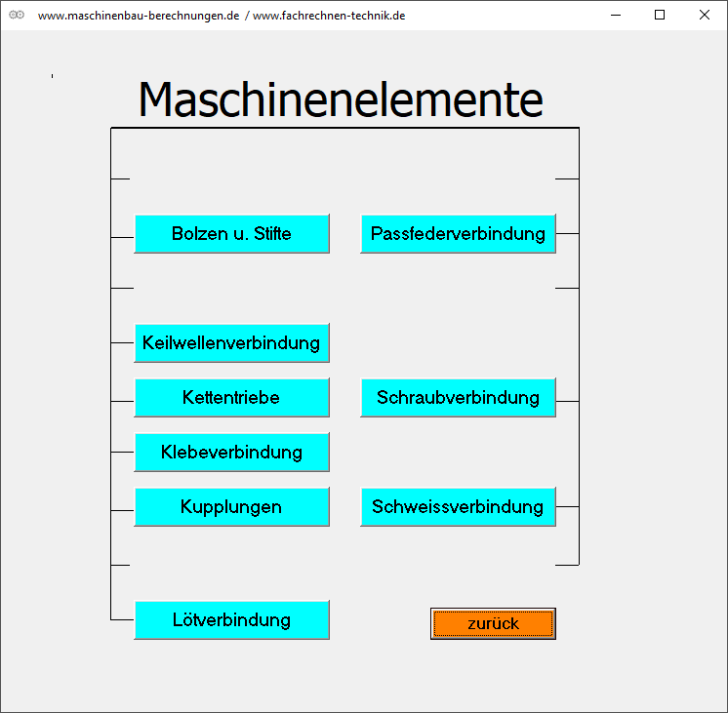The image size is (728, 713).
Task: Select the Lötverbindung button
Action: [x=231, y=620]
